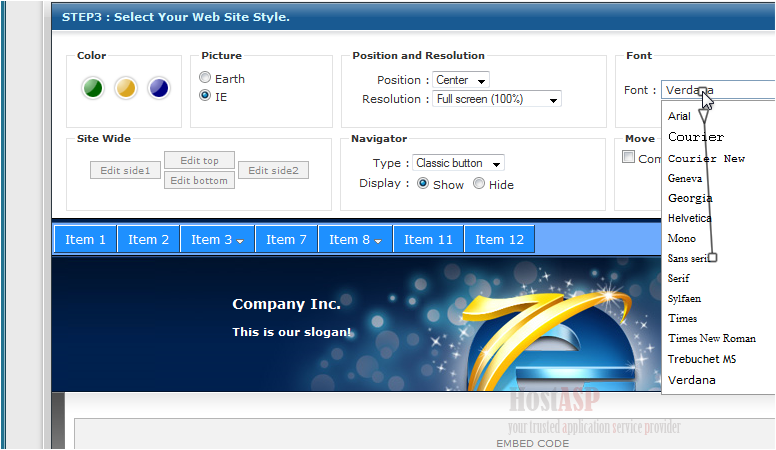This screenshot has height=450, width=776.
Task: Pick Serif from the font list
Action: (679, 278)
